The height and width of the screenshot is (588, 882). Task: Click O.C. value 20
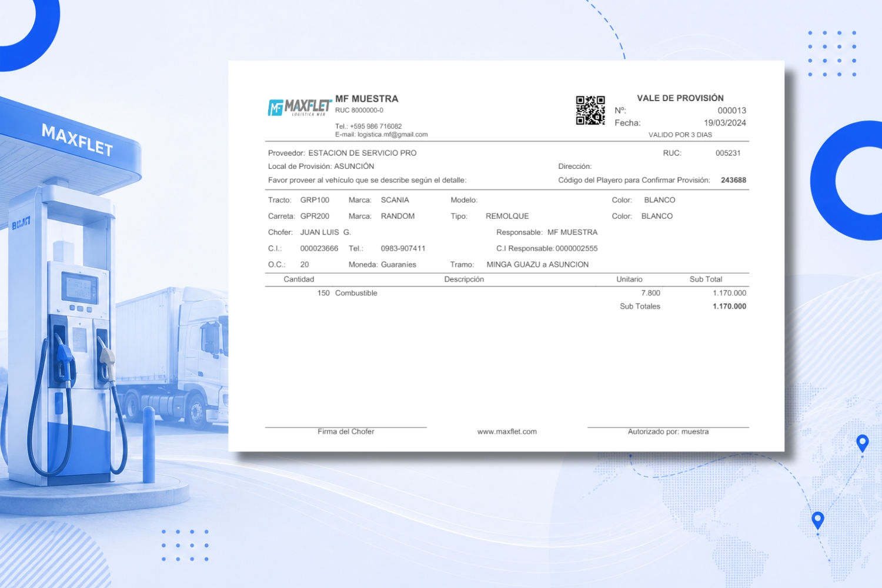coord(305,265)
